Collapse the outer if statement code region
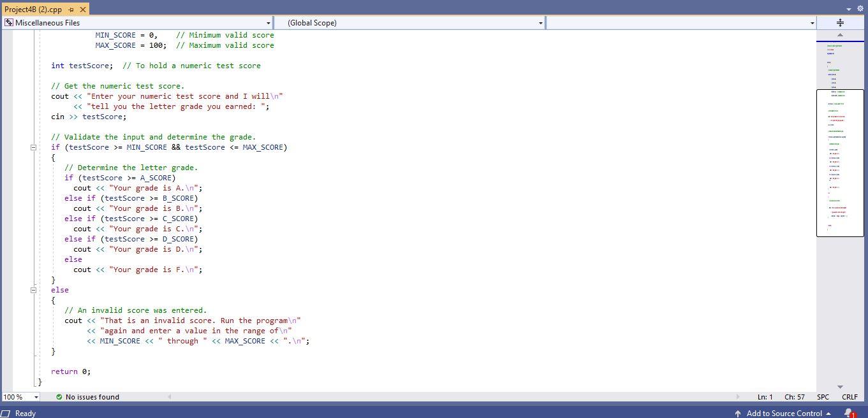868x418 pixels. pyautogui.click(x=33, y=147)
